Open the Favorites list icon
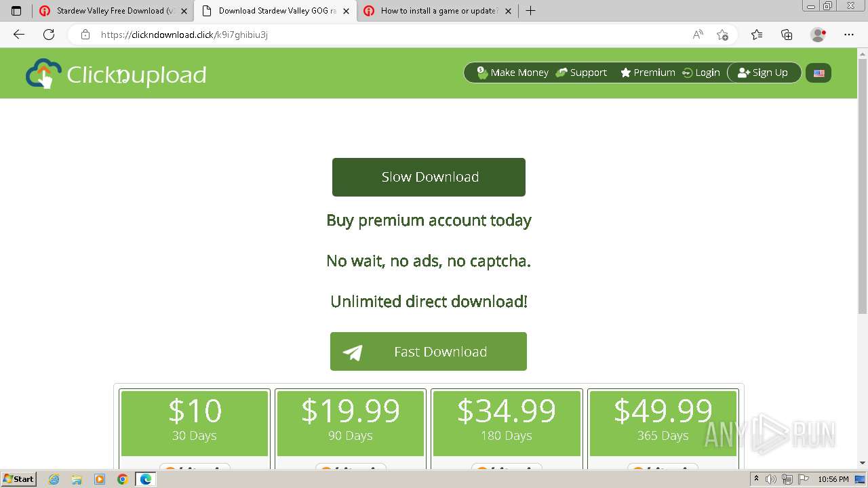 pyautogui.click(x=757, y=35)
